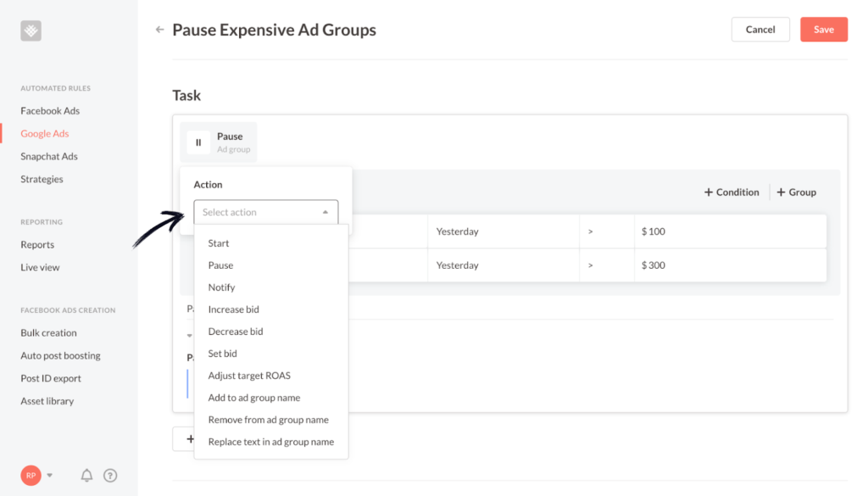
Task: Click the Pause Ad group task card
Action: tap(219, 142)
